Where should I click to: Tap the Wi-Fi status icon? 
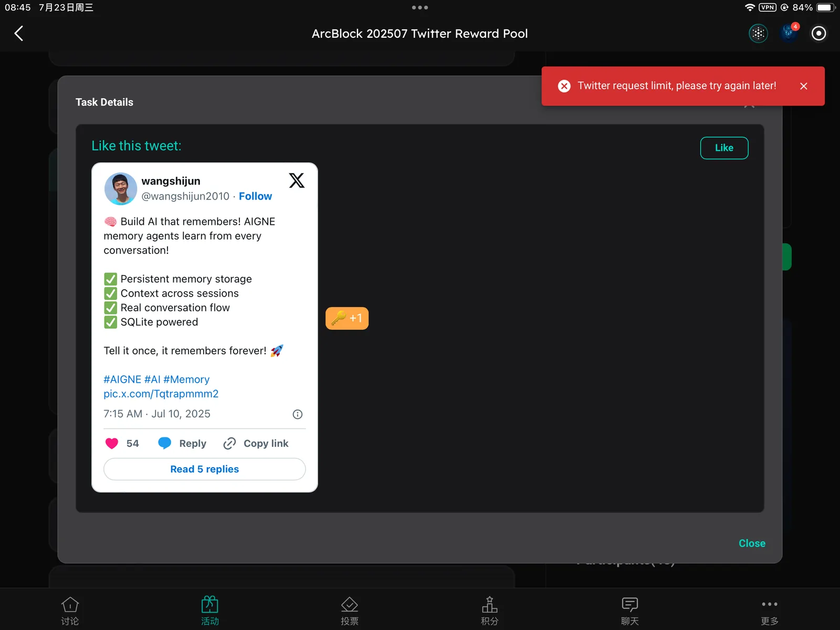750,7
